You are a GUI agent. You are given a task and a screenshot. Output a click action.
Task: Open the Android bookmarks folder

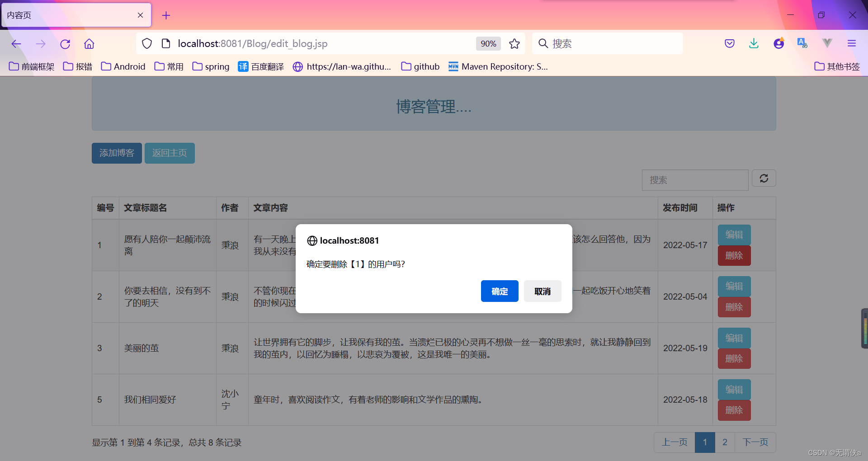coord(123,66)
